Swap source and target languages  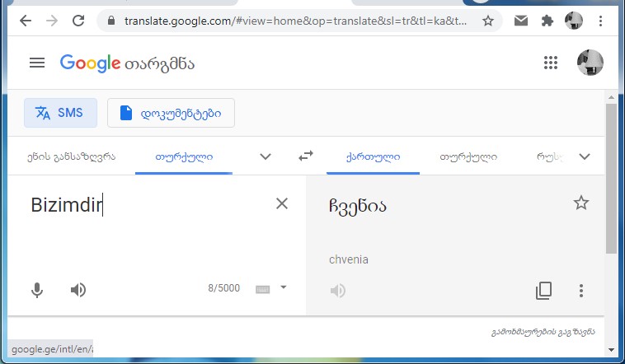[306, 156]
